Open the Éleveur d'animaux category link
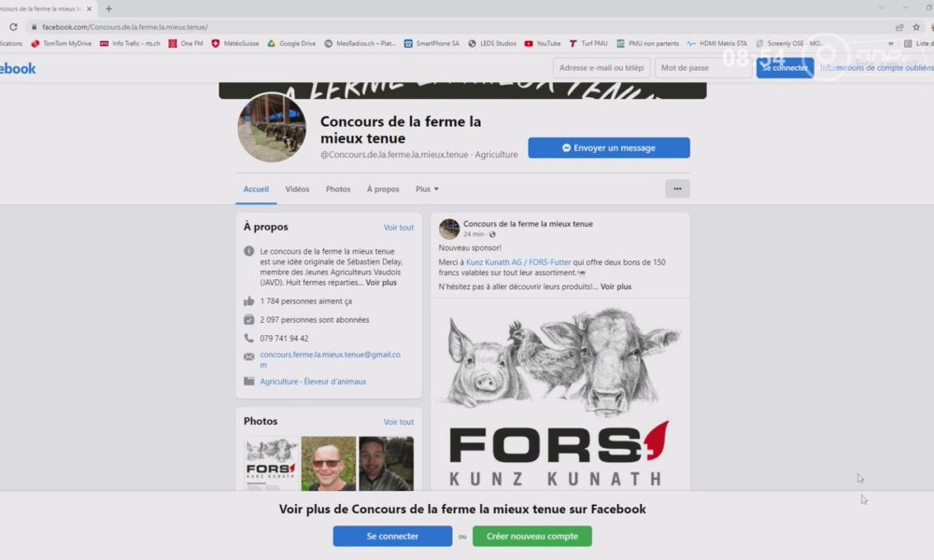This screenshot has width=934, height=560. point(335,382)
